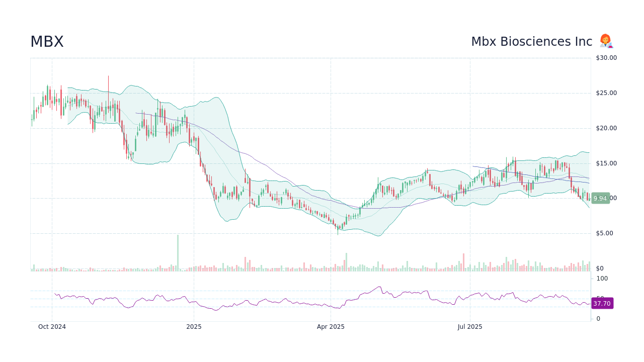Open the Oct 2024 date axis label
This screenshot has height=362, width=644.
point(52,327)
